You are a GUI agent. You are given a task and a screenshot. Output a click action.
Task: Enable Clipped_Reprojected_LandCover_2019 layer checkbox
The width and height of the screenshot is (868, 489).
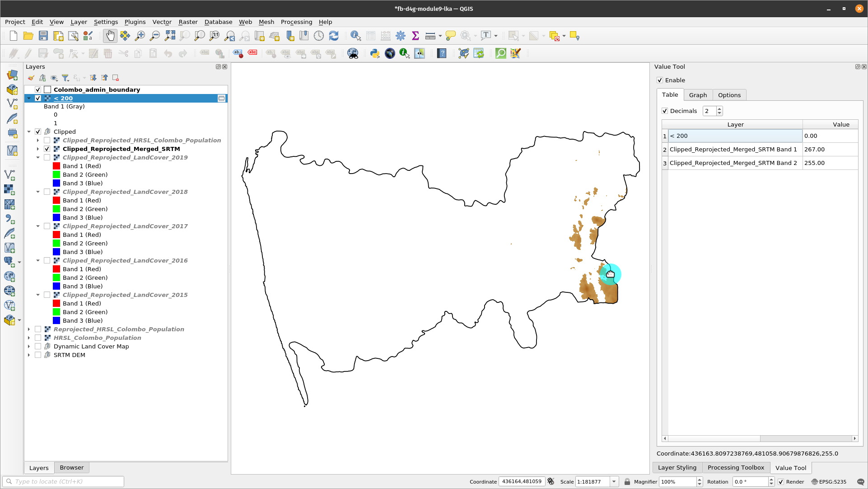click(x=47, y=158)
